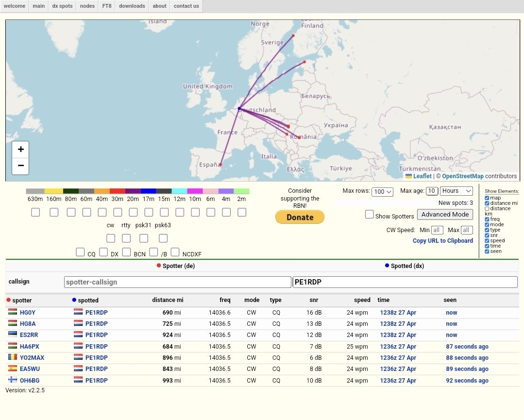Uncheck the map show-element checkbox
The height and width of the screenshot is (420, 524).
[x=487, y=198]
